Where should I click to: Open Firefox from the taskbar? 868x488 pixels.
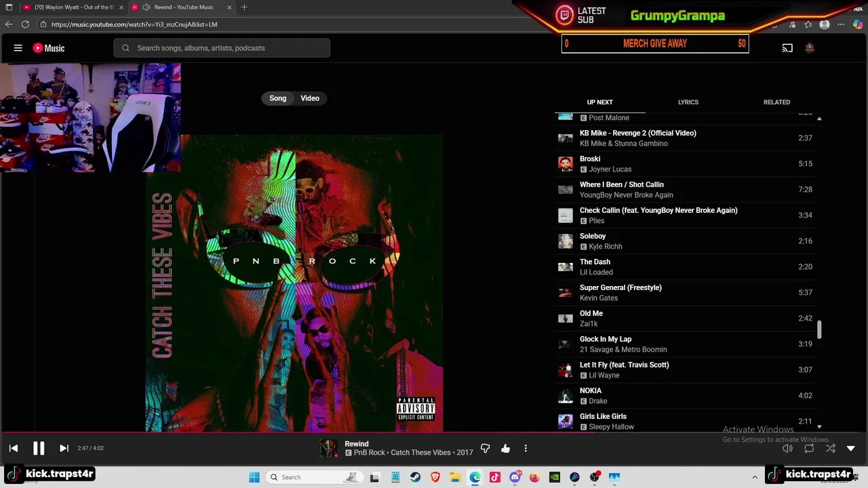tap(534, 477)
